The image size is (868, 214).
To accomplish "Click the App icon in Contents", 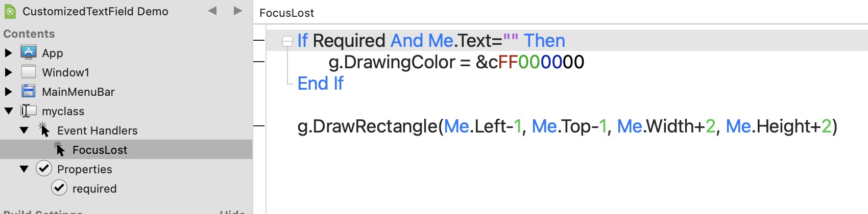I will [28, 52].
